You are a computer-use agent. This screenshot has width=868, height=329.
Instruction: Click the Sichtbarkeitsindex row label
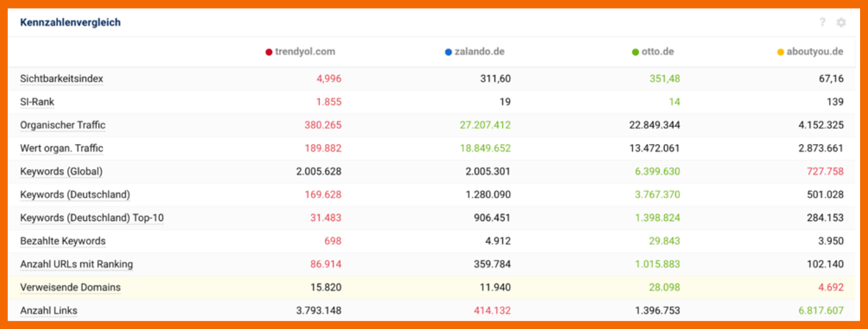click(x=62, y=79)
